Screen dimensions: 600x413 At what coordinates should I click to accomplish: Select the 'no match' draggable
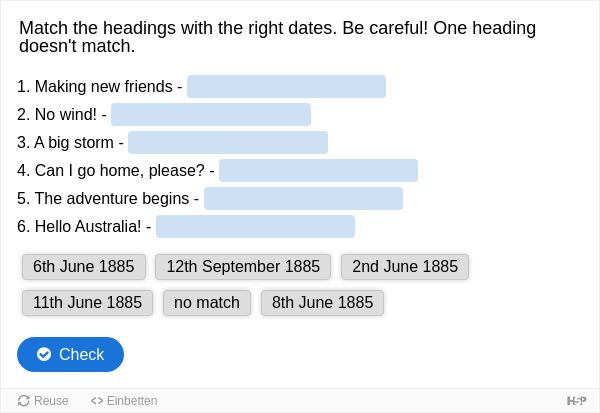(207, 303)
